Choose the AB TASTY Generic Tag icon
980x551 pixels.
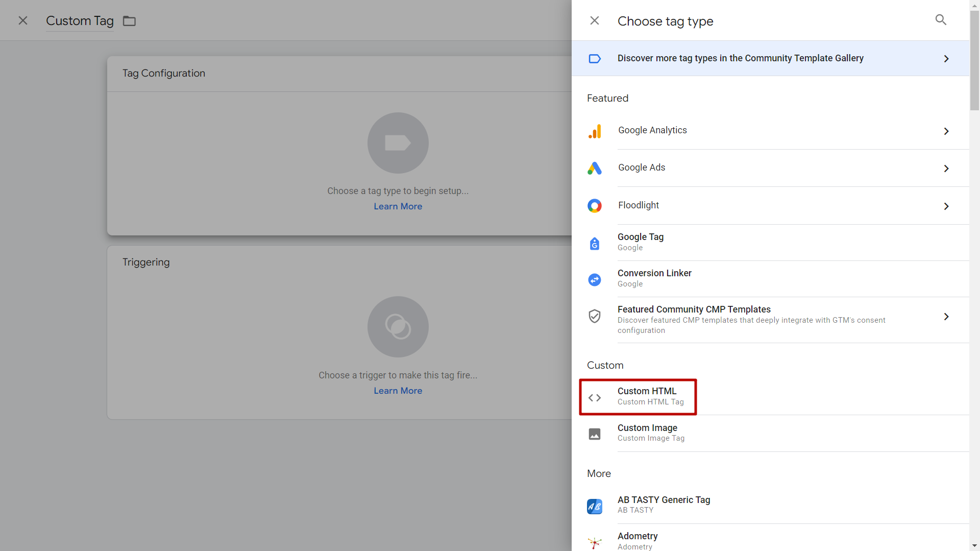coord(595,506)
